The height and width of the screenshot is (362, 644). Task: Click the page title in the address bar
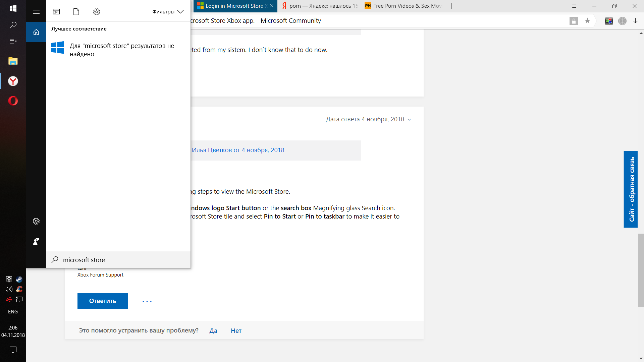[256, 21]
